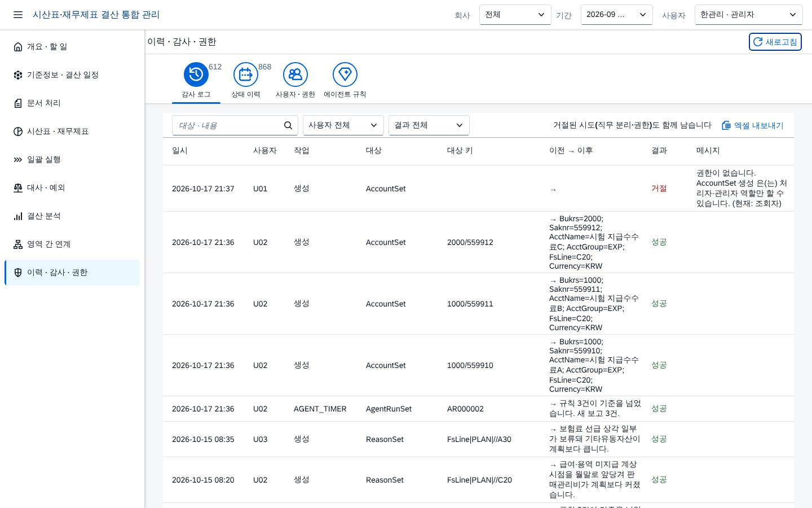Expand the 결과 전체 filter dropdown
The height and width of the screenshot is (508, 812).
click(429, 125)
